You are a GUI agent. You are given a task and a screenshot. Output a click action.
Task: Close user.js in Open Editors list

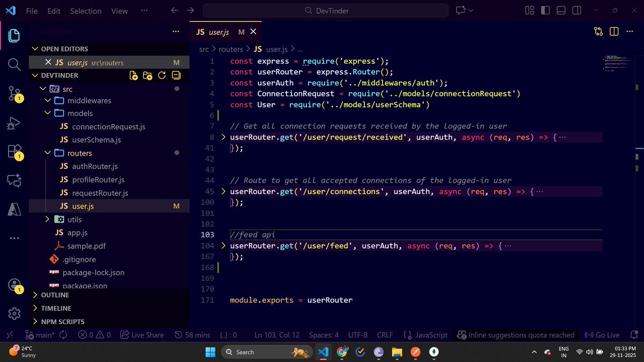pos(48,63)
